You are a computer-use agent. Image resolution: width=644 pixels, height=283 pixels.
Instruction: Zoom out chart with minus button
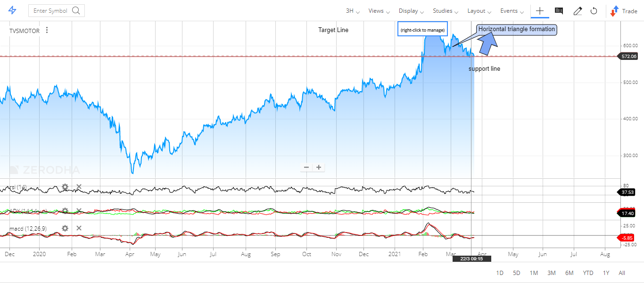click(x=306, y=167)
